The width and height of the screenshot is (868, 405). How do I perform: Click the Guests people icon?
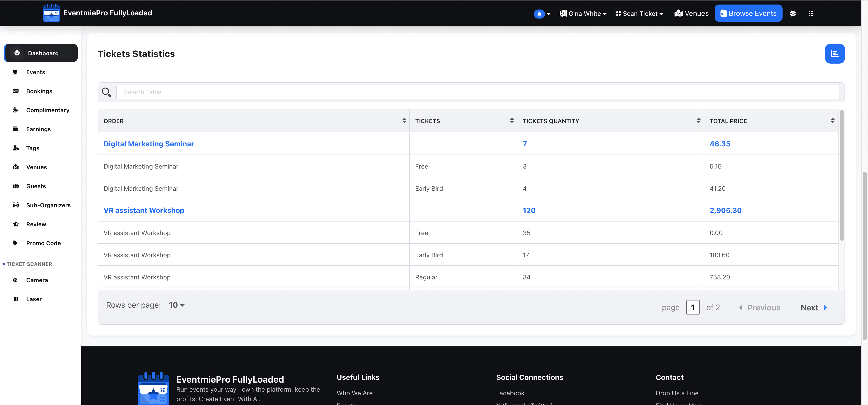click(16, 186)
